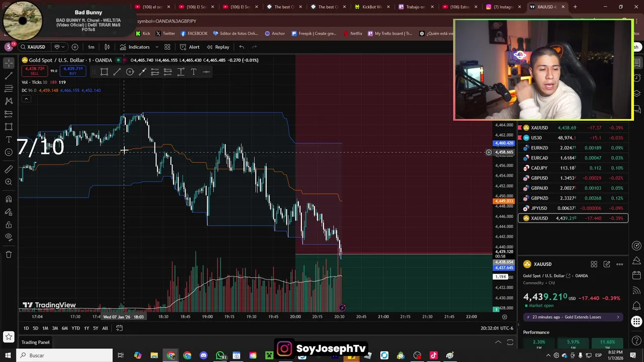This screenshot has height=362, width=644.
Task: Open the Fibonacci and Gann tools
Action: [9, 88]
